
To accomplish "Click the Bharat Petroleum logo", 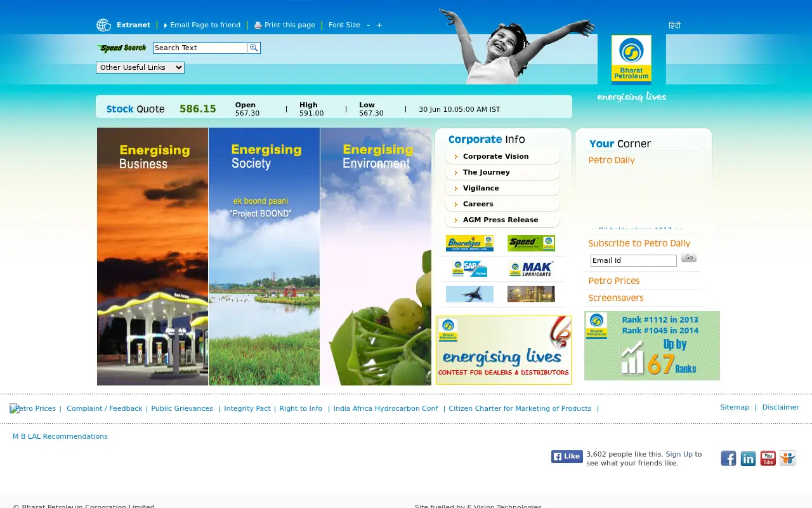I will click(631, 59).
